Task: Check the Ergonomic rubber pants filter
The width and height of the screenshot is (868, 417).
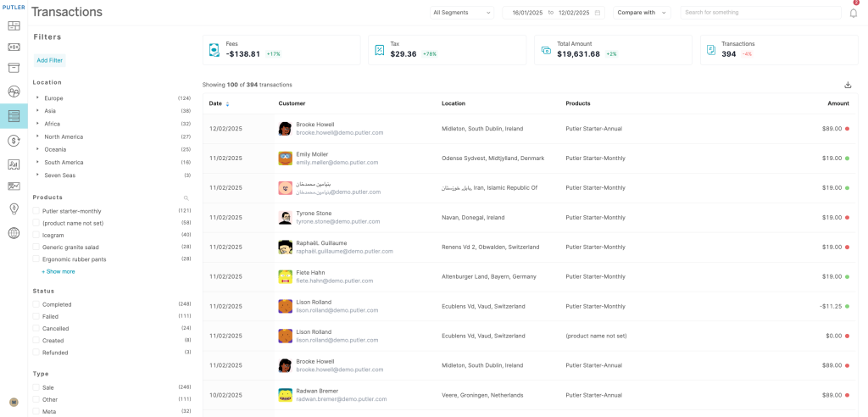Action: point(36,259)
